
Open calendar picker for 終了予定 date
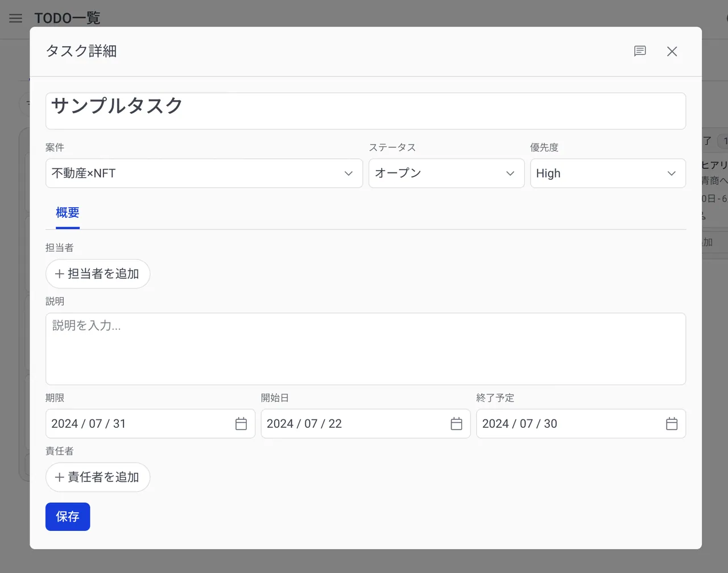coord(672,424)
